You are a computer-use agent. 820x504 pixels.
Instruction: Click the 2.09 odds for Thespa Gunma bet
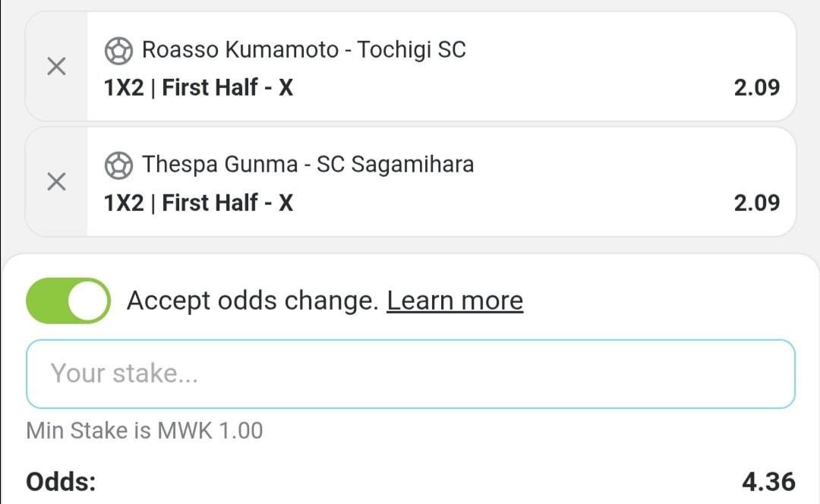(x=757, y=203)
